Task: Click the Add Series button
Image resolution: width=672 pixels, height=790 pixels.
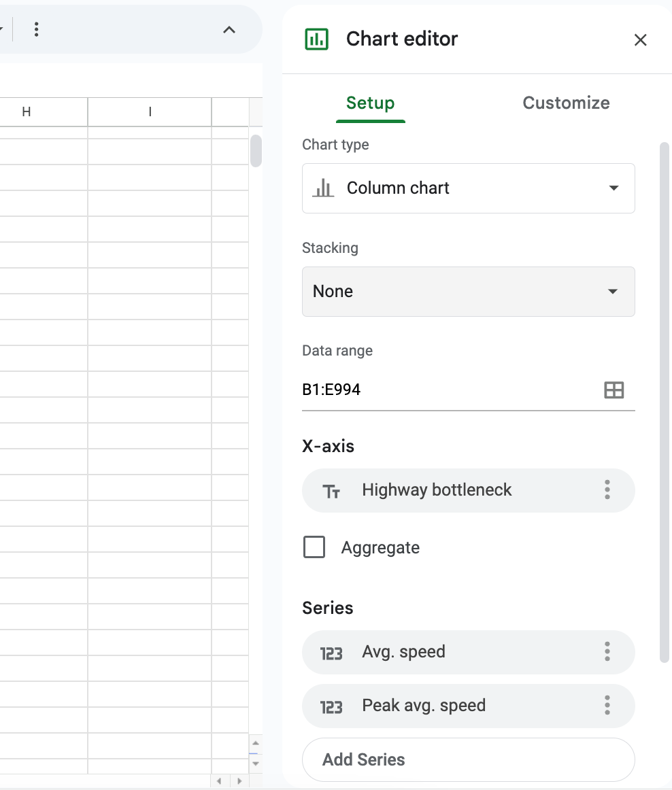Action: point(468,759)
